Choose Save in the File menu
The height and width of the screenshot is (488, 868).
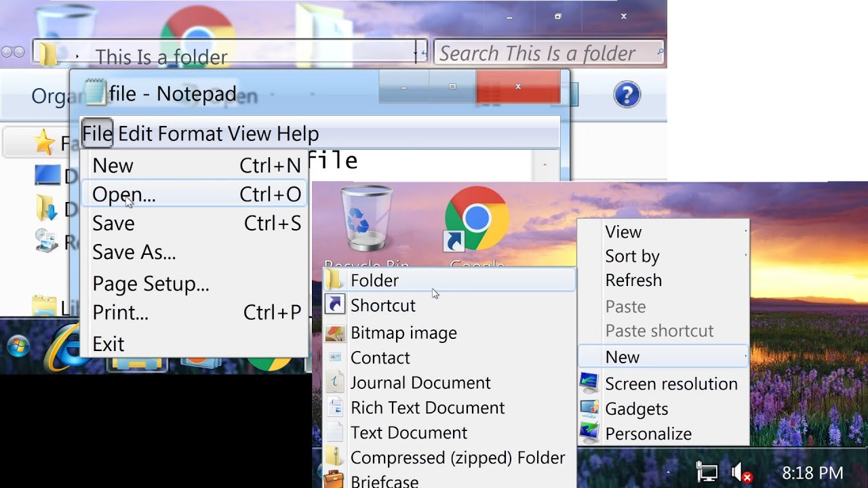click(x=195, y=223)
